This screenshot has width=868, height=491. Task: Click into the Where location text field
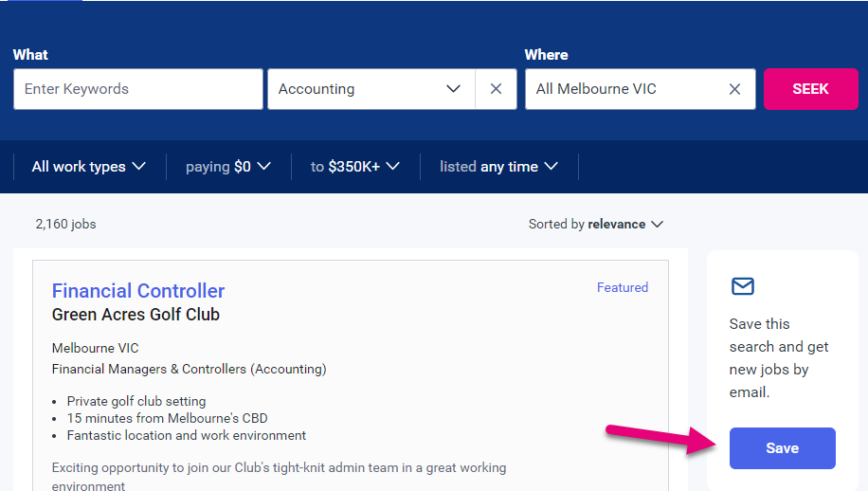(625, 89)
